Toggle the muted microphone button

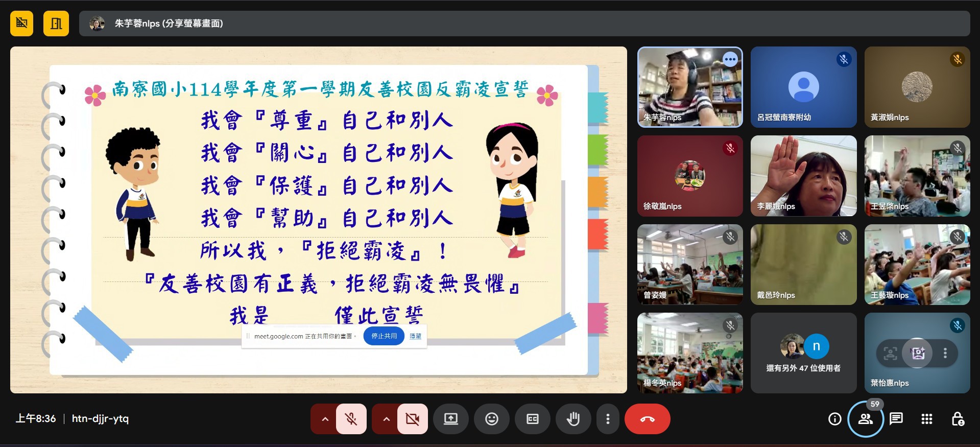point(351,419)
